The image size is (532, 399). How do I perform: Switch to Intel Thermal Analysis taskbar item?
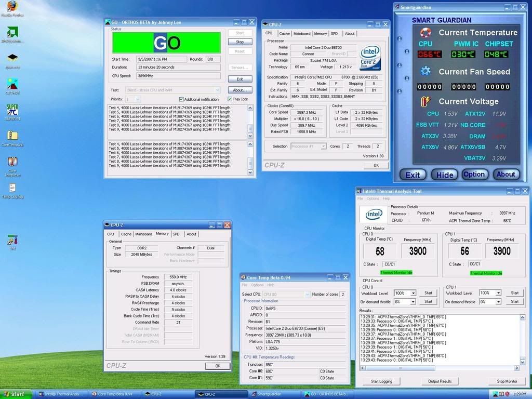coord(61,394)
